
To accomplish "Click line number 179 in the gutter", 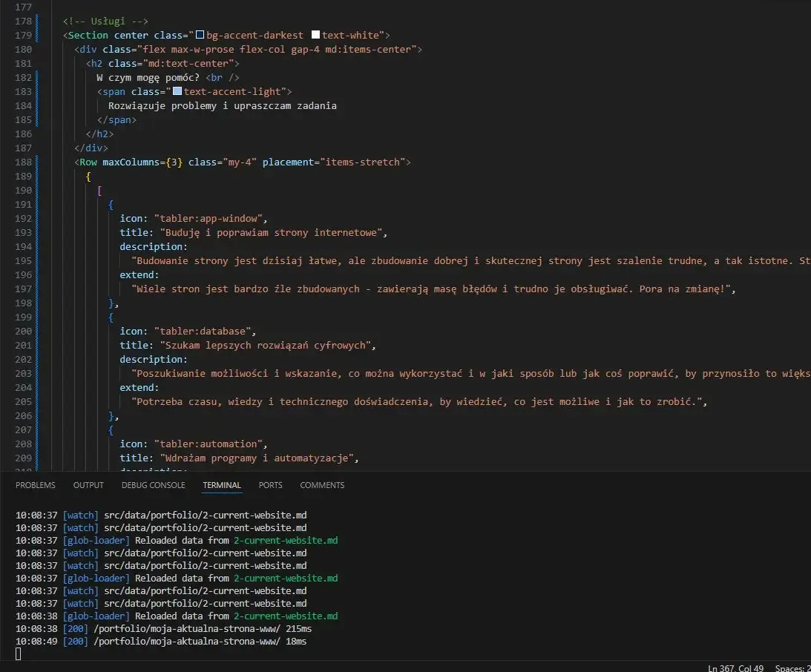I will coord(23,35).
